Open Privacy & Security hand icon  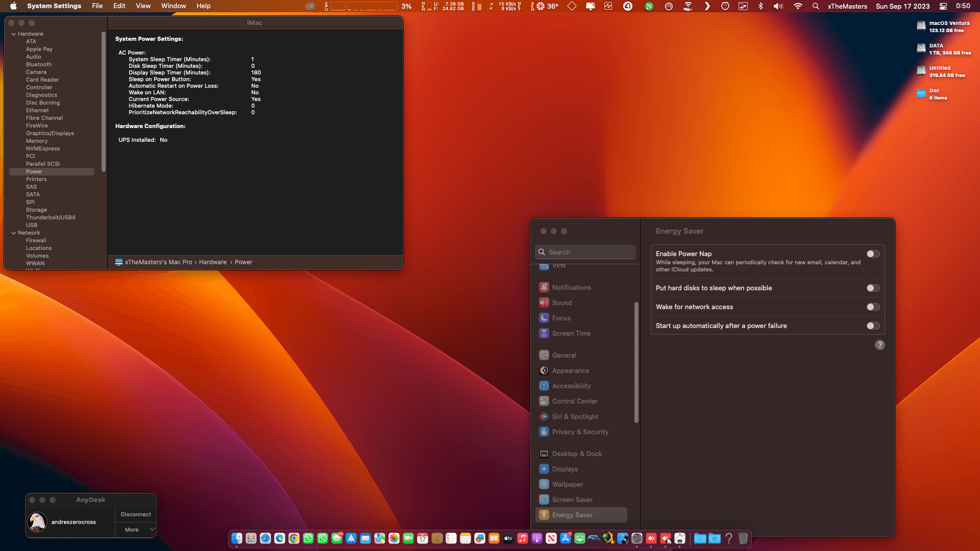pyautogui.click(x=544, y=432)
